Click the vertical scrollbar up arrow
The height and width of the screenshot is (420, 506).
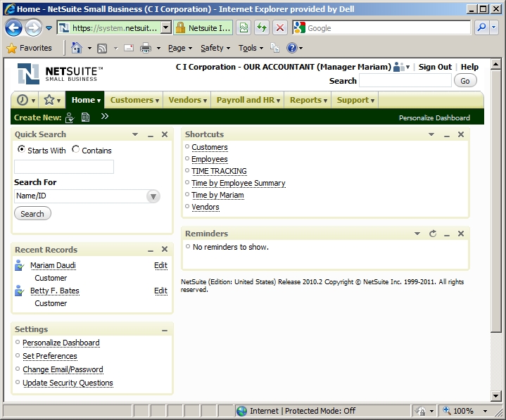tap(495, 64)
